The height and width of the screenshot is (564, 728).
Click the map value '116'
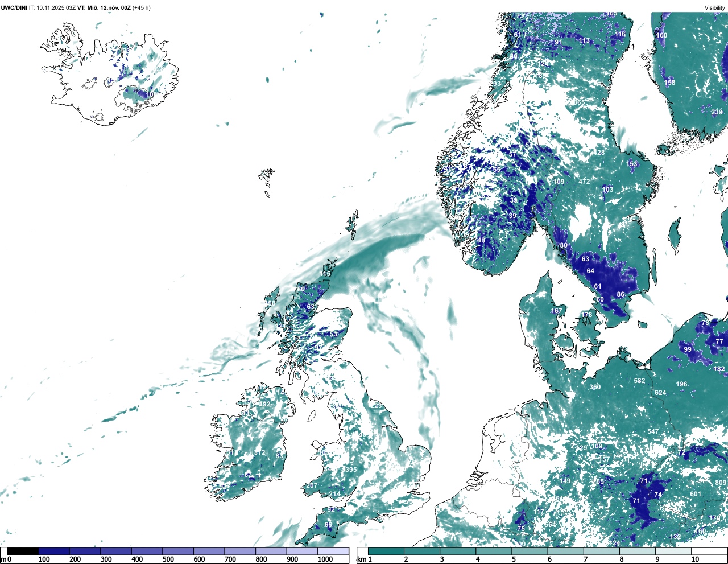[620, 34]
